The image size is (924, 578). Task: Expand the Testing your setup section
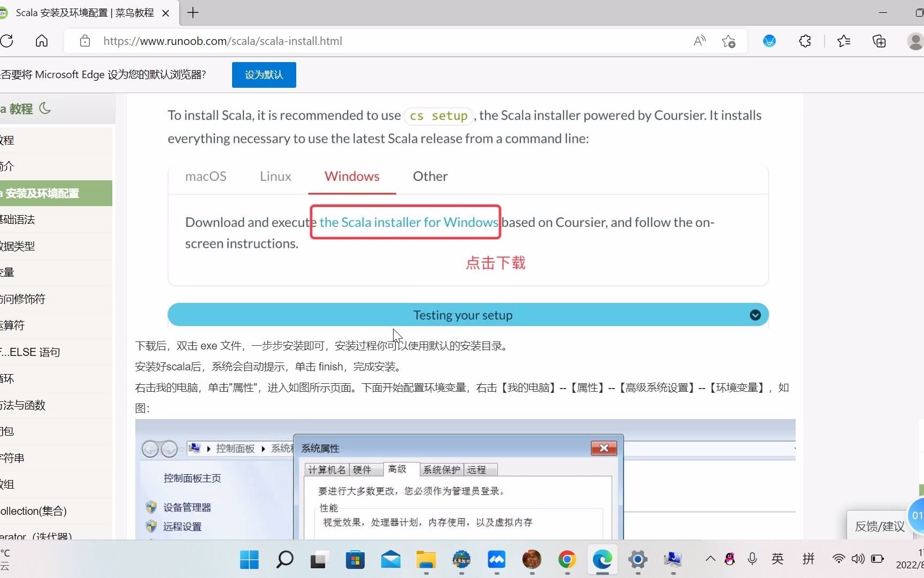468,315
